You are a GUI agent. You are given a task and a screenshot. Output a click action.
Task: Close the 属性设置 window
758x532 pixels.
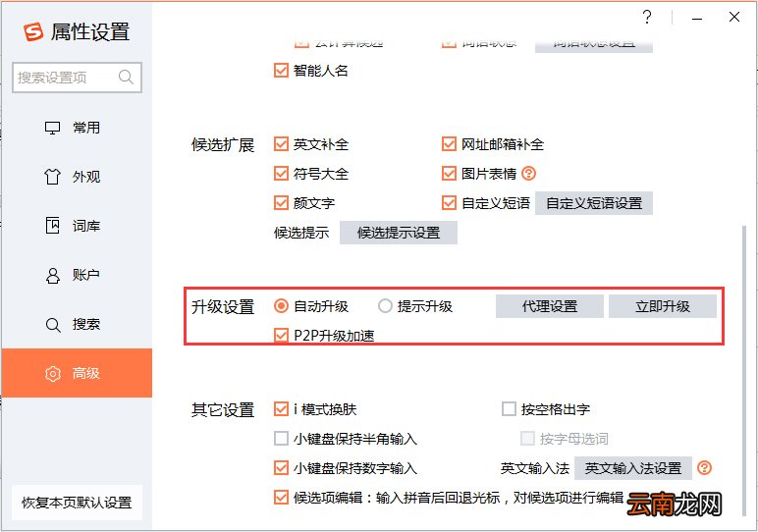coord(733,18)
